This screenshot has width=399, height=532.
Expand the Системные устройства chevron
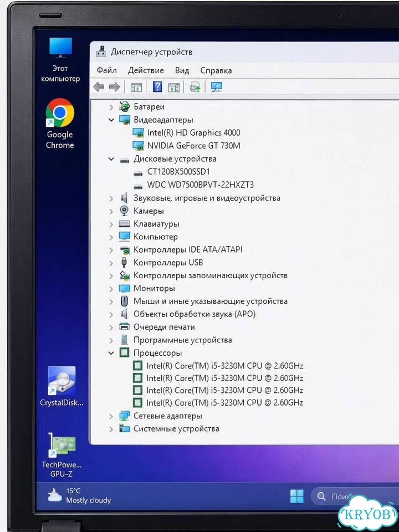tap(111, 429)
